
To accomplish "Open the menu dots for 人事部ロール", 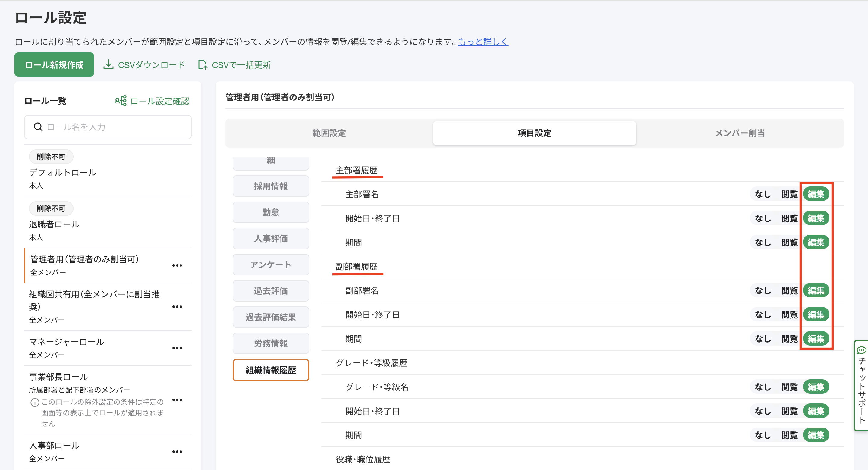I will (x=177, y=451).
